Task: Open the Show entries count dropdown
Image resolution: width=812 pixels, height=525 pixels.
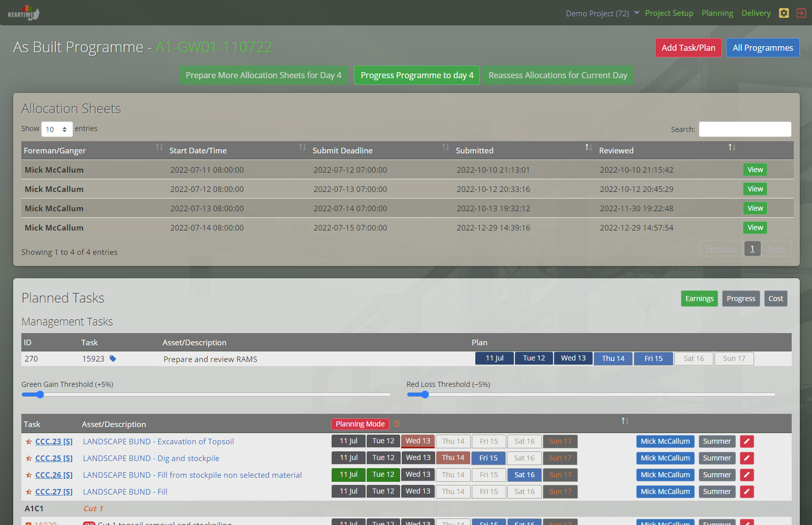Action: (57, 129)
